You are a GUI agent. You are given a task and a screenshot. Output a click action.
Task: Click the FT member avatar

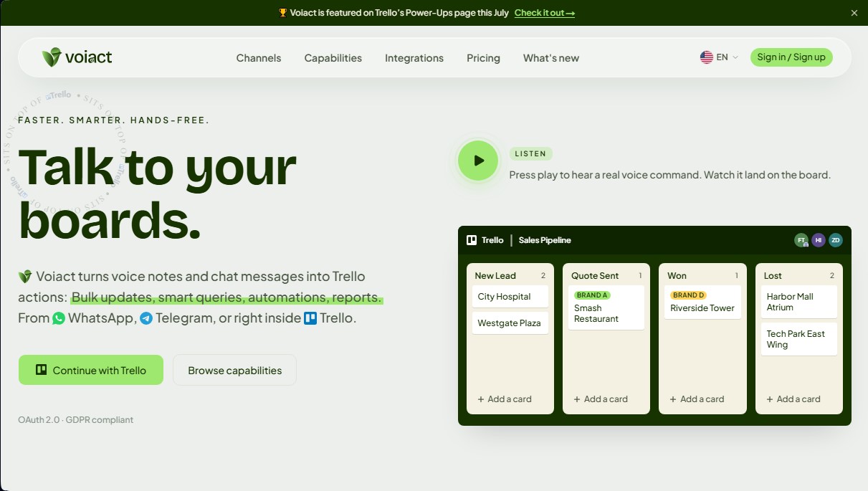pyautogui.click(x=801, y=240)
